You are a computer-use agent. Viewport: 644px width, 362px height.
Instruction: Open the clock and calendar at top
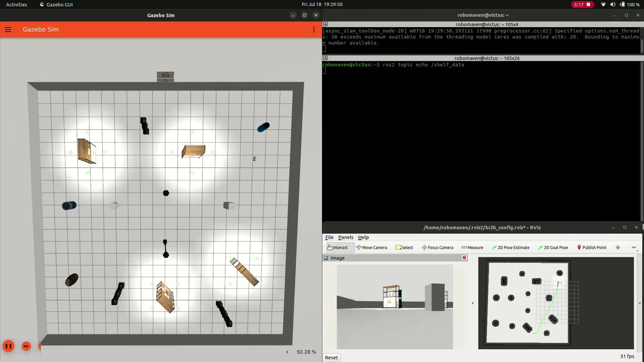[x=322, y=5]
